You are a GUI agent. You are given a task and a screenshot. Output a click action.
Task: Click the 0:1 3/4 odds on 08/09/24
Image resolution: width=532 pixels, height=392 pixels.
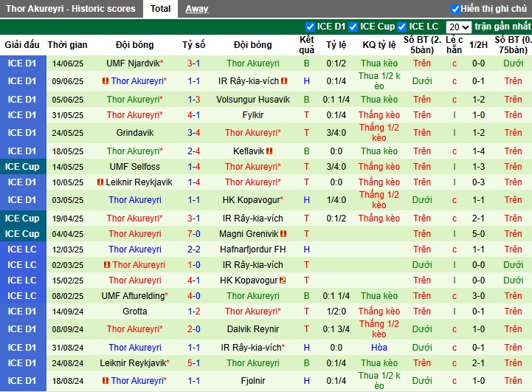tap(336, 329)
